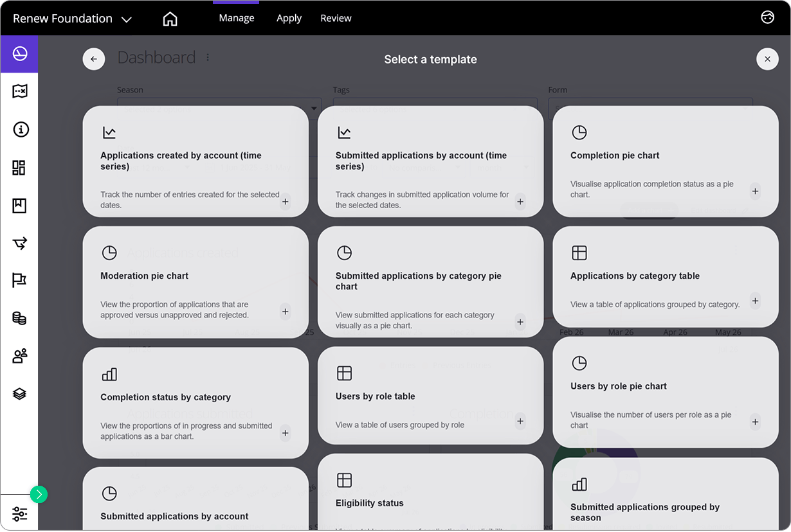Go to the Home icon in top bar

[170, 19]
